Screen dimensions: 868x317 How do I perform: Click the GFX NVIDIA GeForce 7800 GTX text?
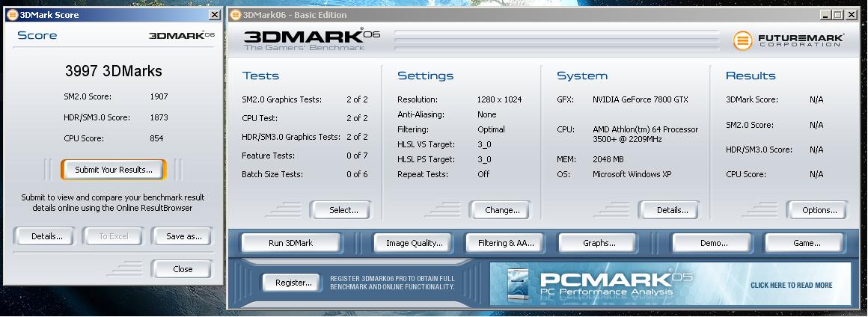click(x=641, y=100)
